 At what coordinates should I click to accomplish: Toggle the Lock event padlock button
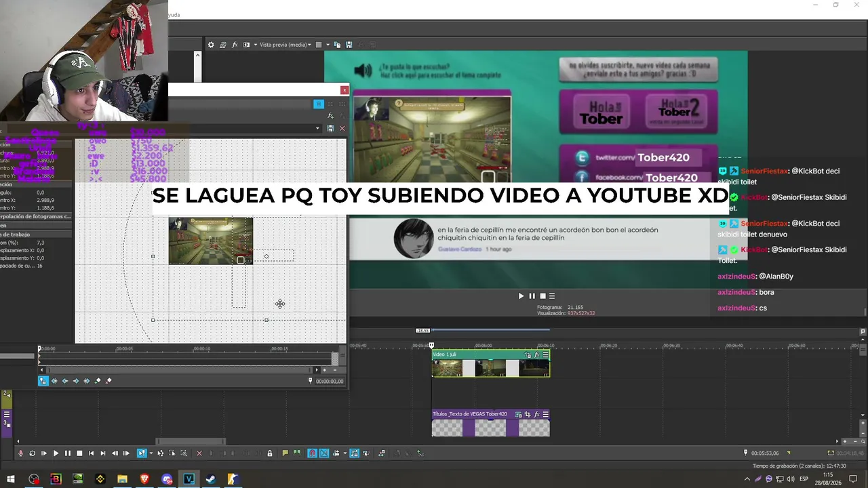click(x=270, y=453)
